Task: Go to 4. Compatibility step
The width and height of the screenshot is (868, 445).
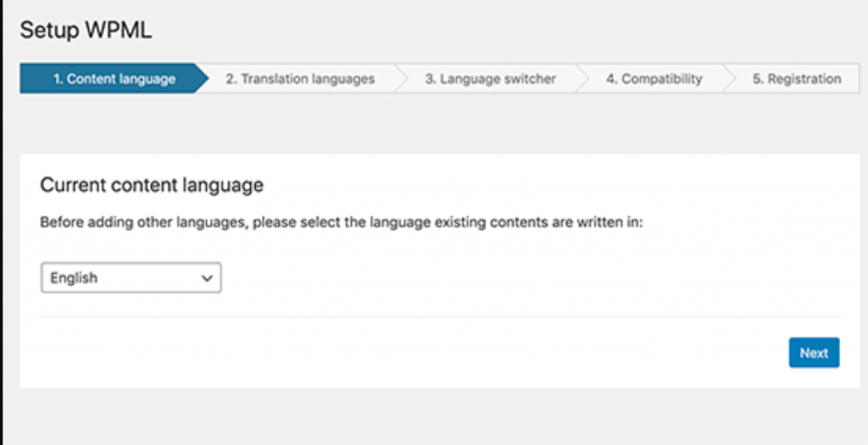Action: 654,79
